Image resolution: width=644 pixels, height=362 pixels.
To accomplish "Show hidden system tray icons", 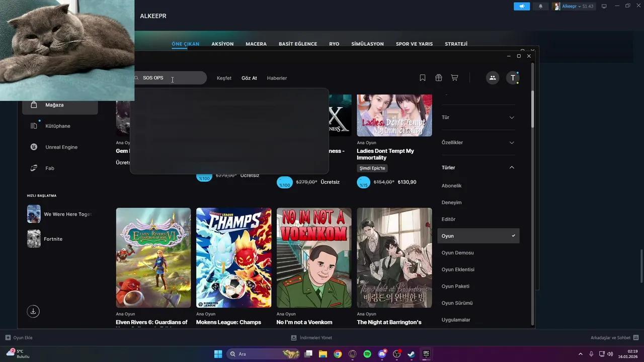I will pos(580,354).
